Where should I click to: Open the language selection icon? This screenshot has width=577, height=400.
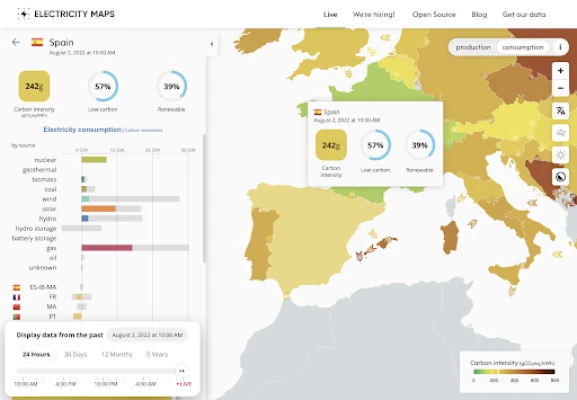[560, 110]
